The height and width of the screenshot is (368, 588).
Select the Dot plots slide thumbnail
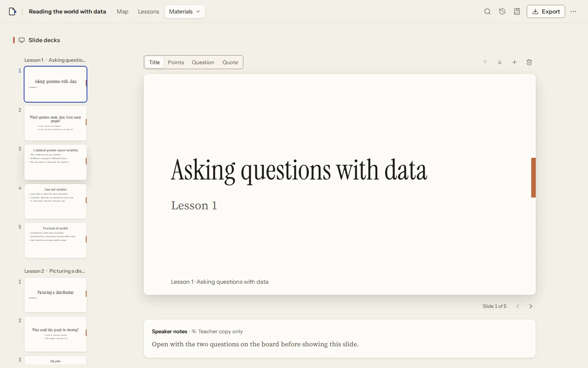pos(56,360)
